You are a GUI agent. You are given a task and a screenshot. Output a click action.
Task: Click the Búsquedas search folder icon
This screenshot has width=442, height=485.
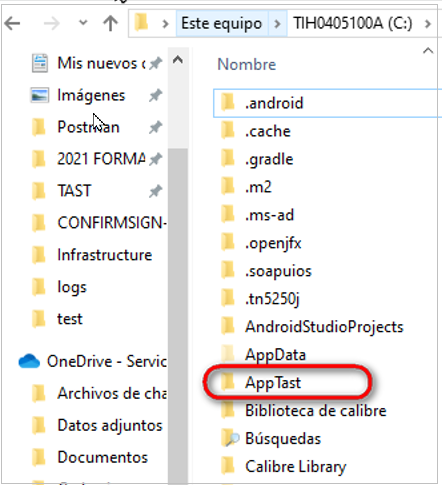coord(231,438)
